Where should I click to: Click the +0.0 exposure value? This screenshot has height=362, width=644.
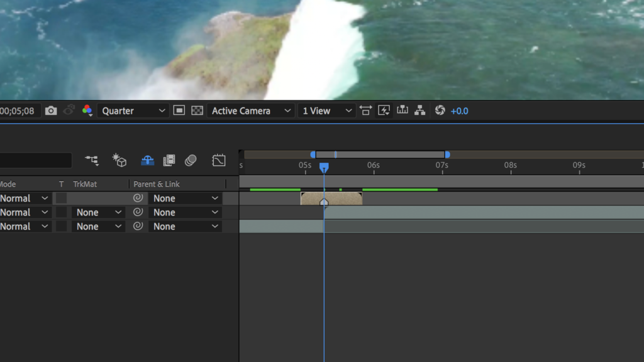click(459, 111)
